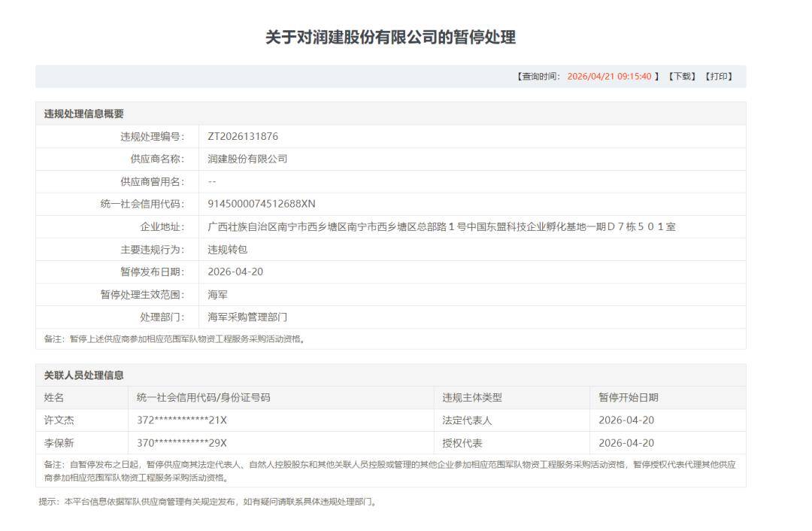
Task: Click the 违规转包 violation value
Action: click(x=227, y=250)
